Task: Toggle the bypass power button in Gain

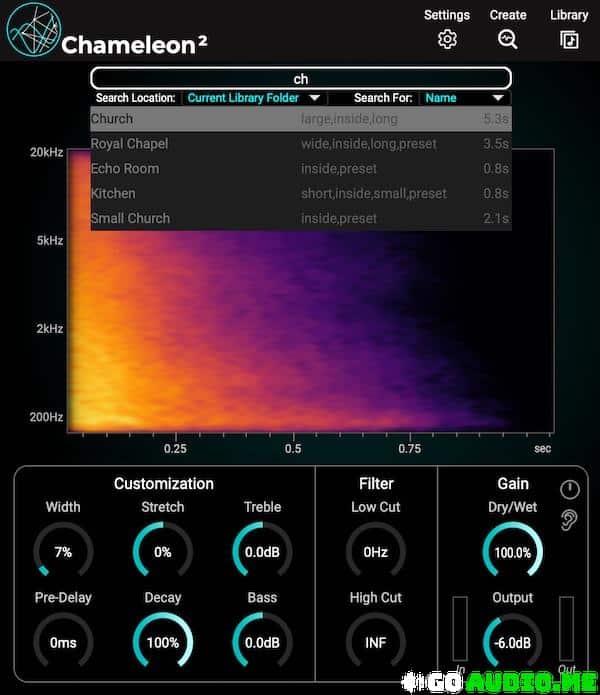Action: (x=569, y=489)
